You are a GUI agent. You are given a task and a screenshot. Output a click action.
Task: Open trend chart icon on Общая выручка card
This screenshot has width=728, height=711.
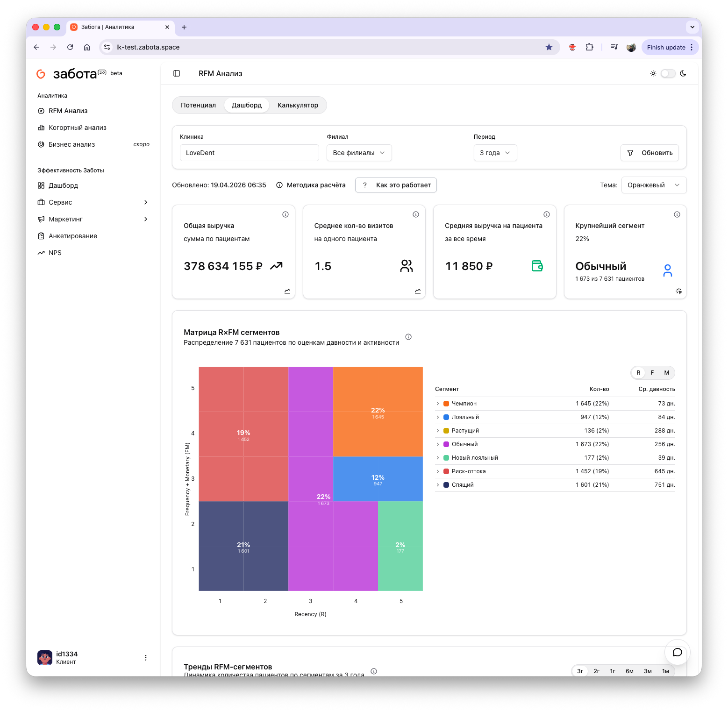[287, 291]
